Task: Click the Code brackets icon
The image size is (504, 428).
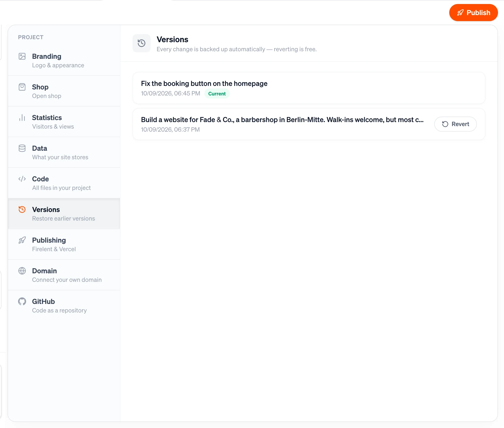Action: [22, 179]
